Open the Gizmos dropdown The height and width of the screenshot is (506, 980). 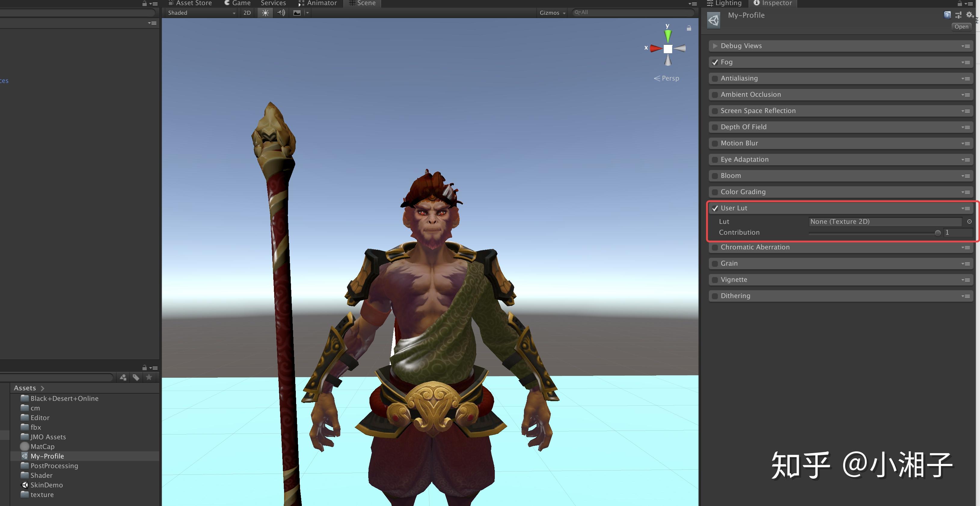pyautogui.click(x=552, y=13)
